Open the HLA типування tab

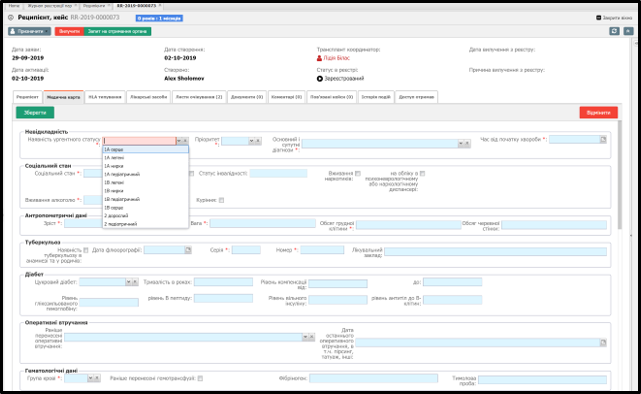105,97
